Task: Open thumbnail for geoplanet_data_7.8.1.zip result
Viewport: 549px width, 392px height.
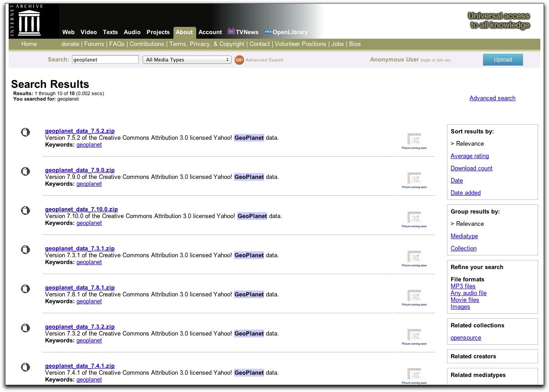Action: coord(414,298)
